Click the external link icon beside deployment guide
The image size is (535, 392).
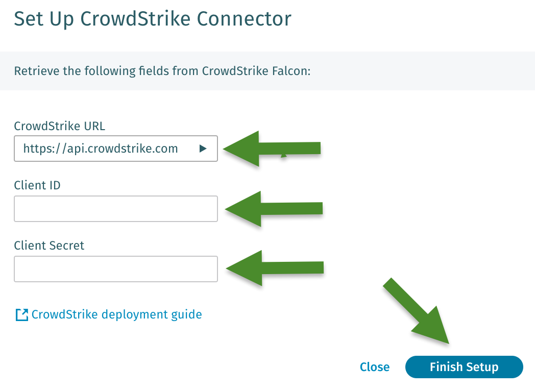[21, 314]
